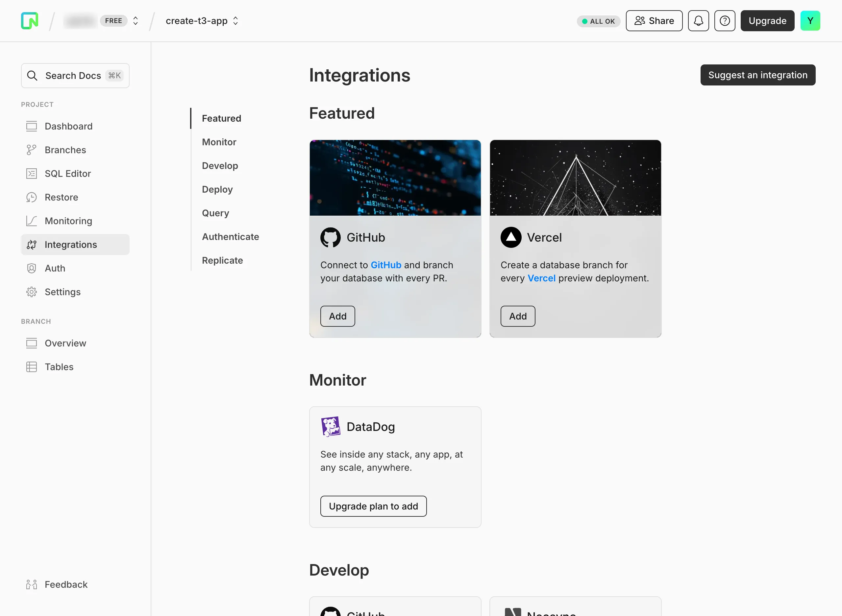842x616 pixels.
Task: Click the ALL OK status indicator
Action: coord(598,21)
